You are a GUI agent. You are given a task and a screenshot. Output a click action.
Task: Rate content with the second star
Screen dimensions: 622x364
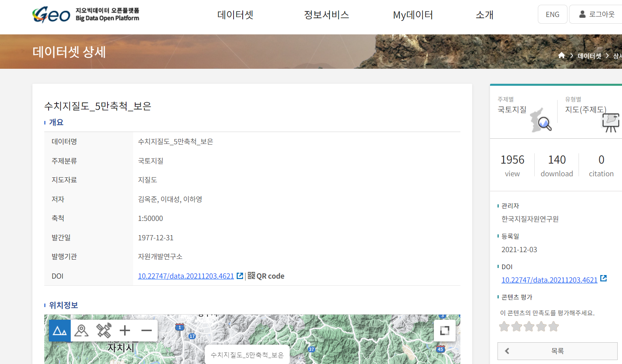(x=516, y=326)
